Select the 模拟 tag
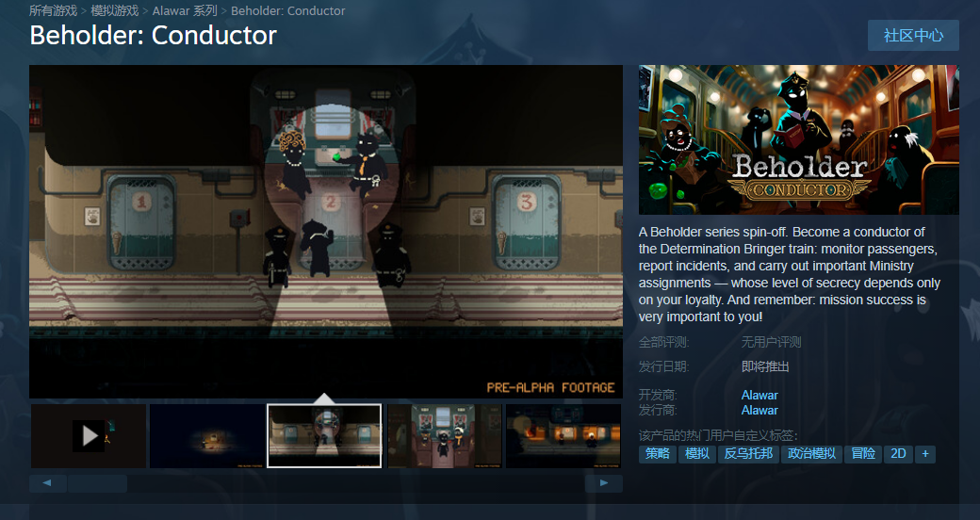980x520 pixels. pos(697,454)
